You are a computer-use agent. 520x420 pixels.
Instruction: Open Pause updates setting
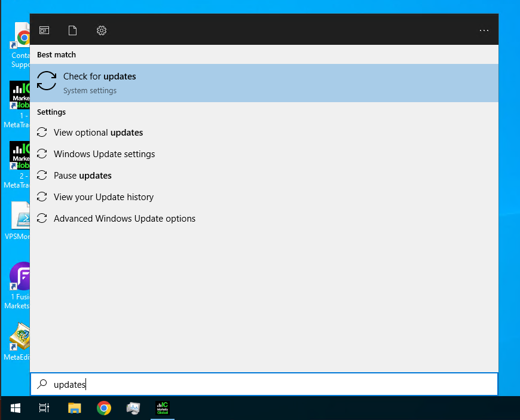(x=82, y=175)
